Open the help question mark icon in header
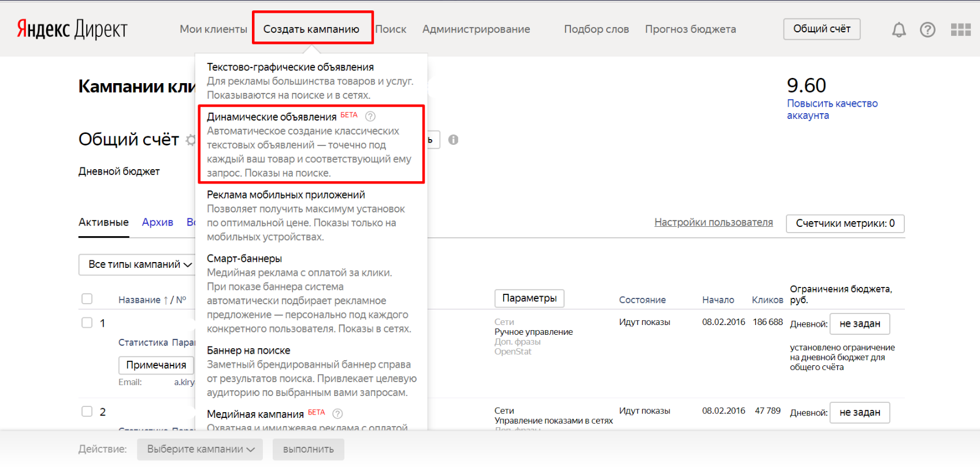Image resolution: width=980 pixels, height=467 pixels. [x=927, y=29]
